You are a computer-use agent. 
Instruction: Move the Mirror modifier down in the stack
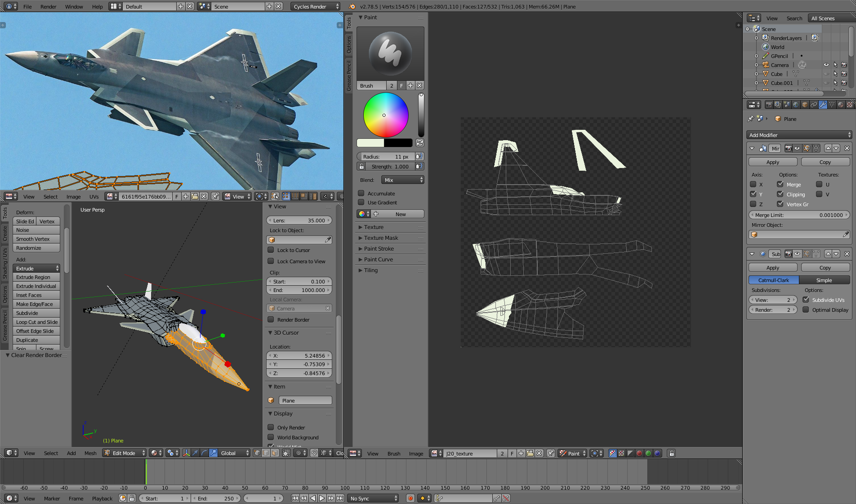pos(836,148)
